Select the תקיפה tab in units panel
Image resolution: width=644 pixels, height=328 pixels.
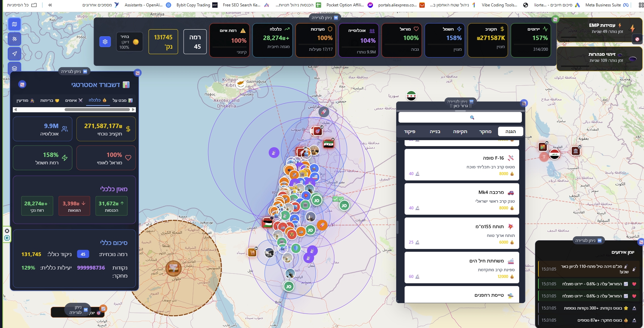click(x=460, y=131)
